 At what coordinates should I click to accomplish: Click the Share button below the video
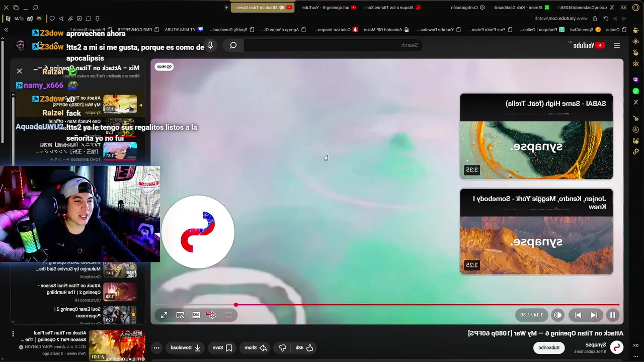[x=256, y=347]
